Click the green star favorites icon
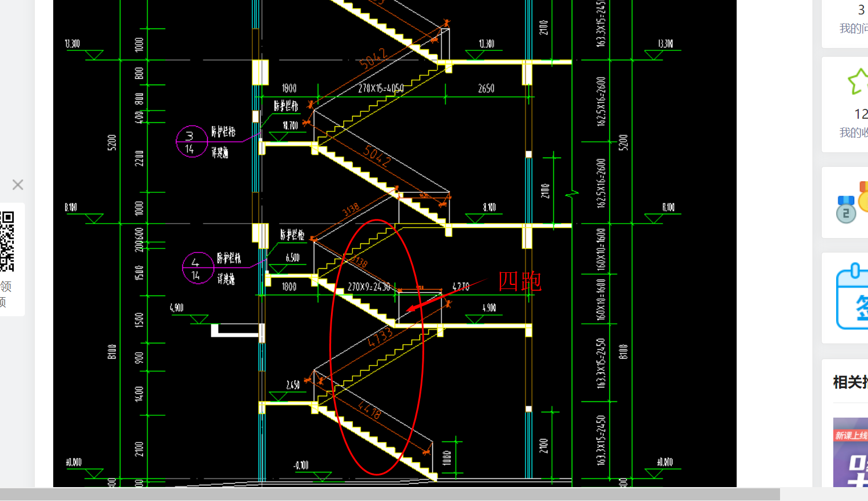 click(x=858, y=81)
